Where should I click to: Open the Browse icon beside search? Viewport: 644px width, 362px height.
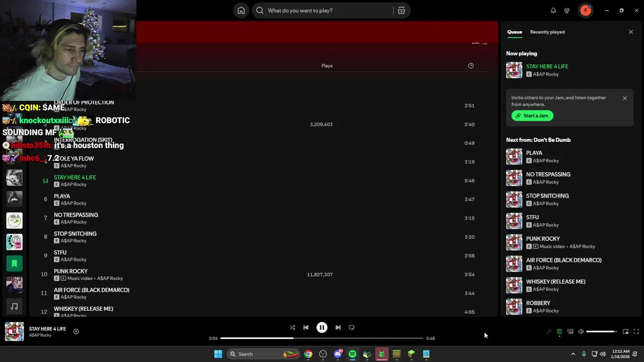pyautogui.click(x=401, y=11)
